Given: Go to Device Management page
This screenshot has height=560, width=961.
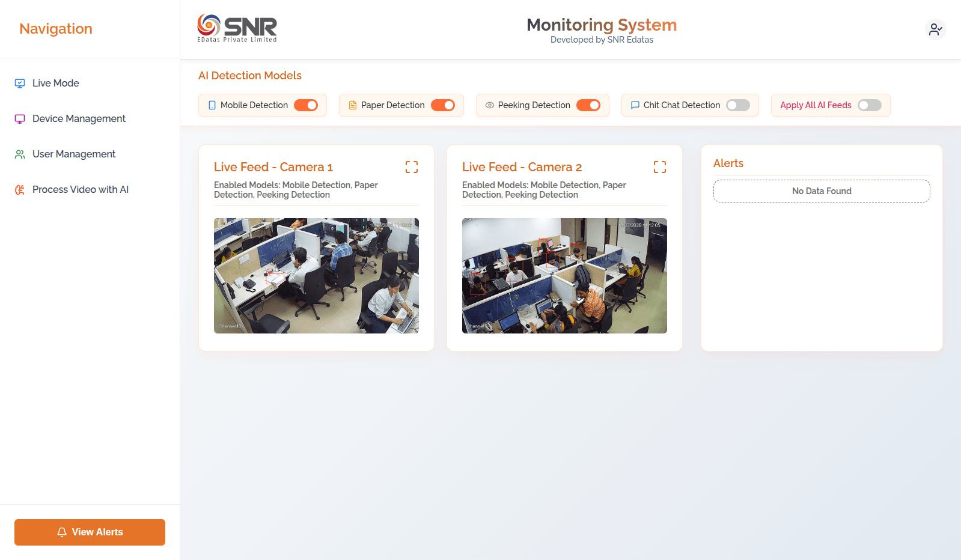Looking at the screenshot, I should coord(79,119).
